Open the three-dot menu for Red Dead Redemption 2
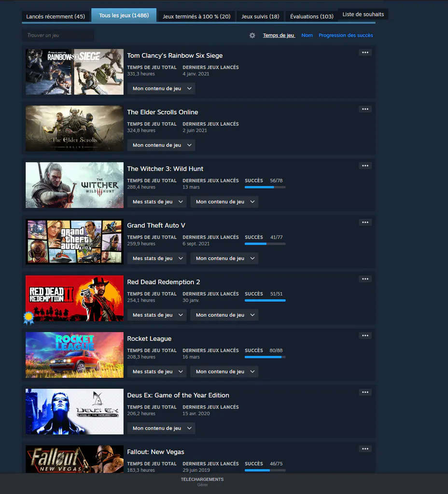Screen dimensions: 448x494 pos(365,279)
